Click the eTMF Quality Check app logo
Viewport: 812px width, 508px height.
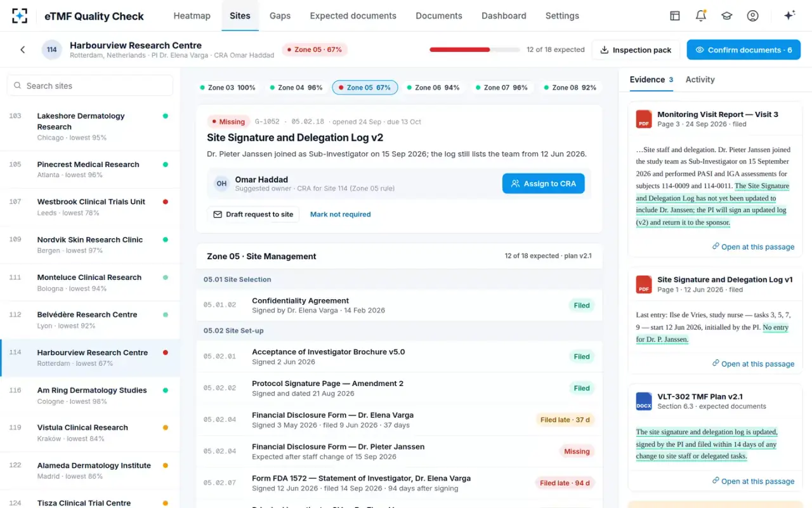pos(20,16)
